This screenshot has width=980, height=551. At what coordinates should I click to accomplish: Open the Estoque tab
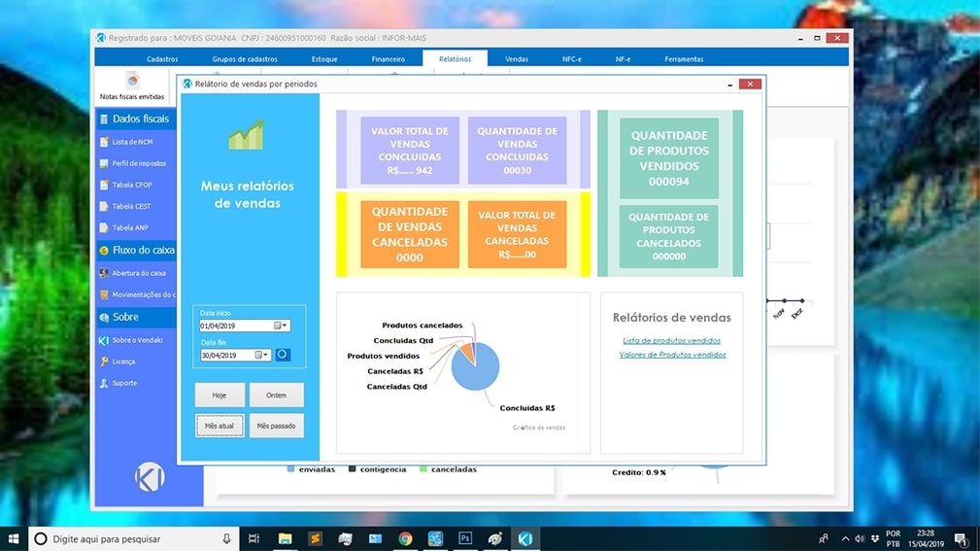point(324,59)
